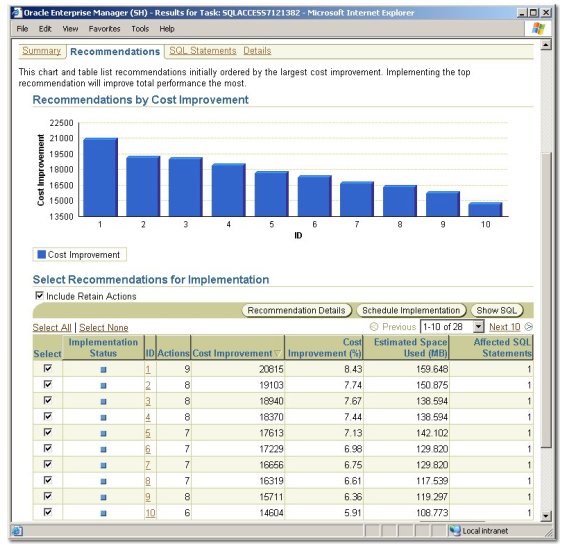Image resolution: width=563 pixels, height=547 pixels.
Task: Click the sort arrow on Cost Improvement column
Action: (277, 353)
